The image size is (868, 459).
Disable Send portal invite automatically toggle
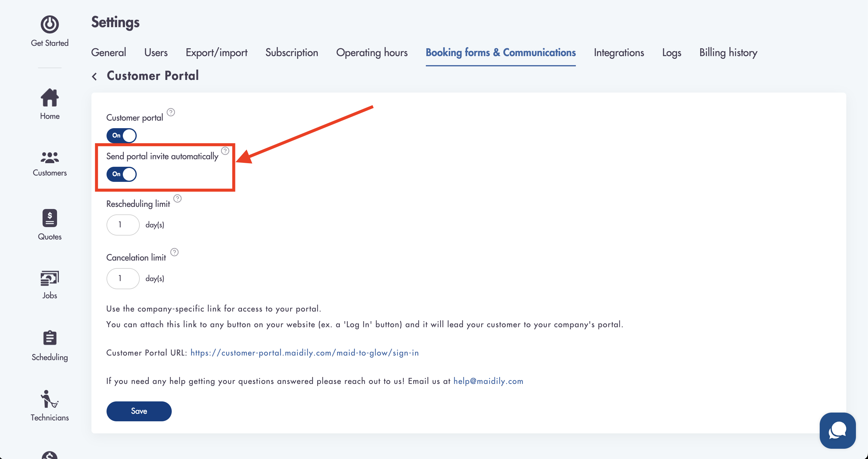(122, 174)
